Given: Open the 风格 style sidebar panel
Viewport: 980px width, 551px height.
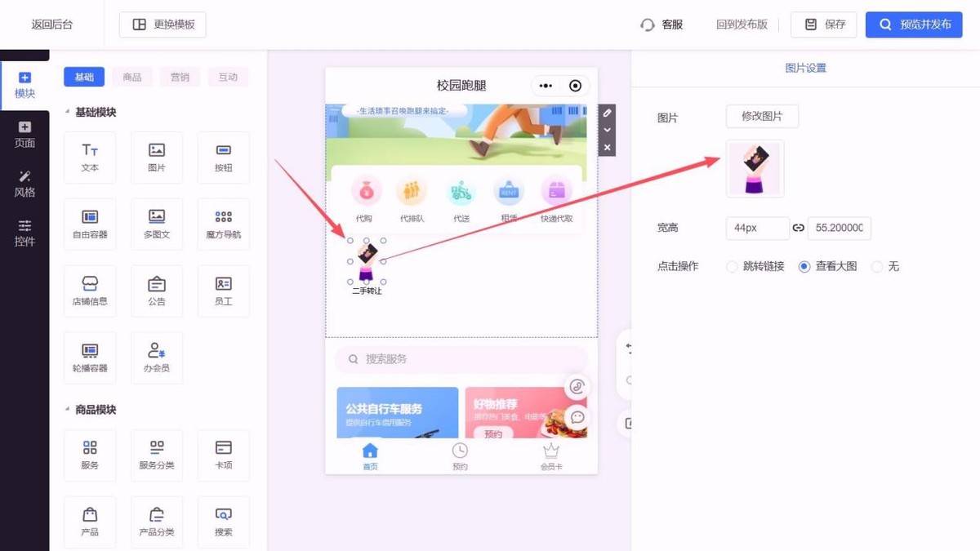Looking at the screenshot, I should click(24, 184).
